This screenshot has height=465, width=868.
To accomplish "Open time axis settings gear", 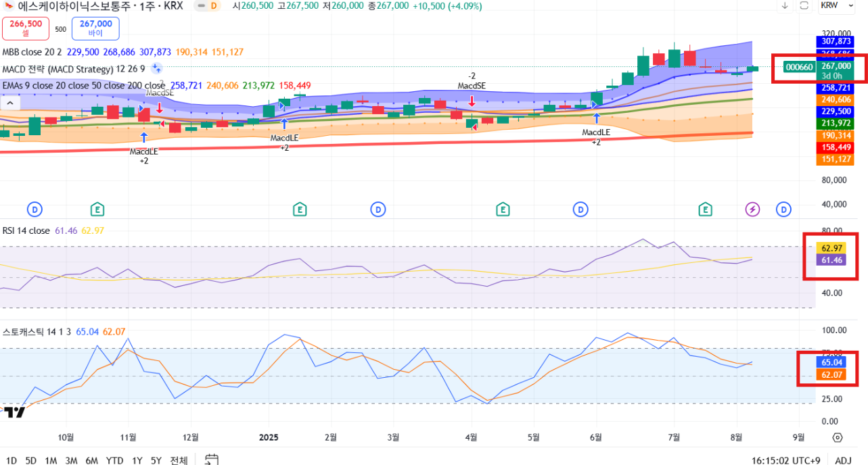I will pos(838,437).
